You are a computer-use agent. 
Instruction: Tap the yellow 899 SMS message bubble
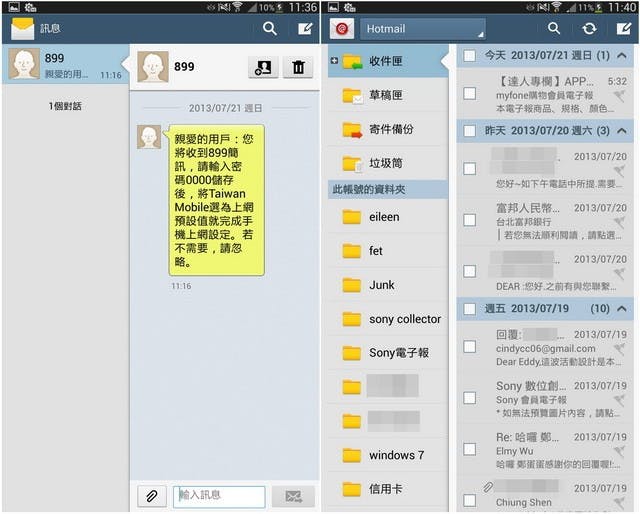(216, 200)
